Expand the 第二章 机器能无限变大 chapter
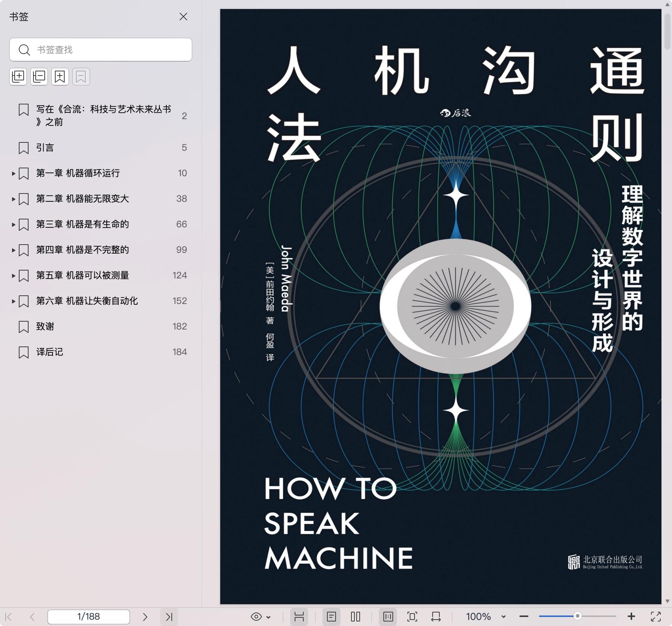Image resolution: width=672 pixels, height=626 pixels. coord(14,199)
